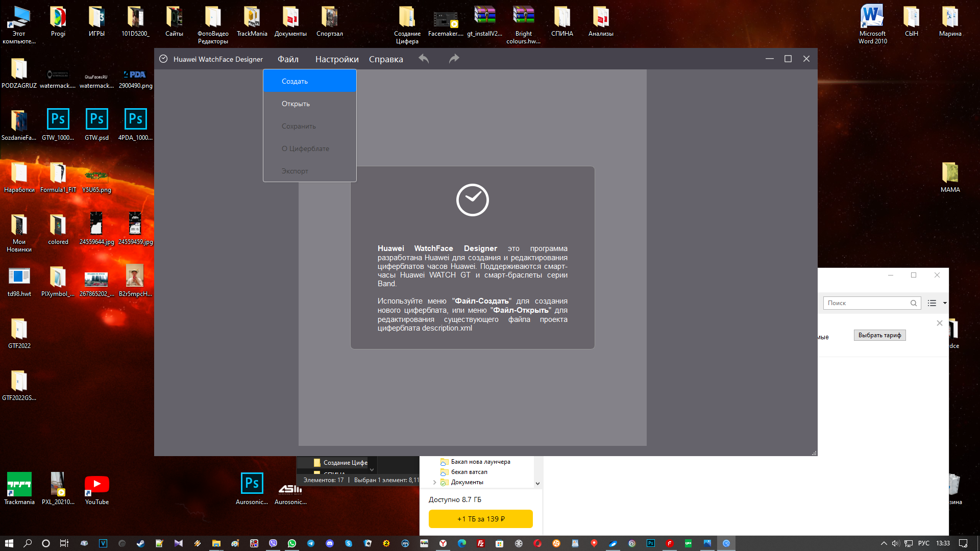980x551 pixels.
Task: Open the colored folder icon
Action: coord(58,229)
